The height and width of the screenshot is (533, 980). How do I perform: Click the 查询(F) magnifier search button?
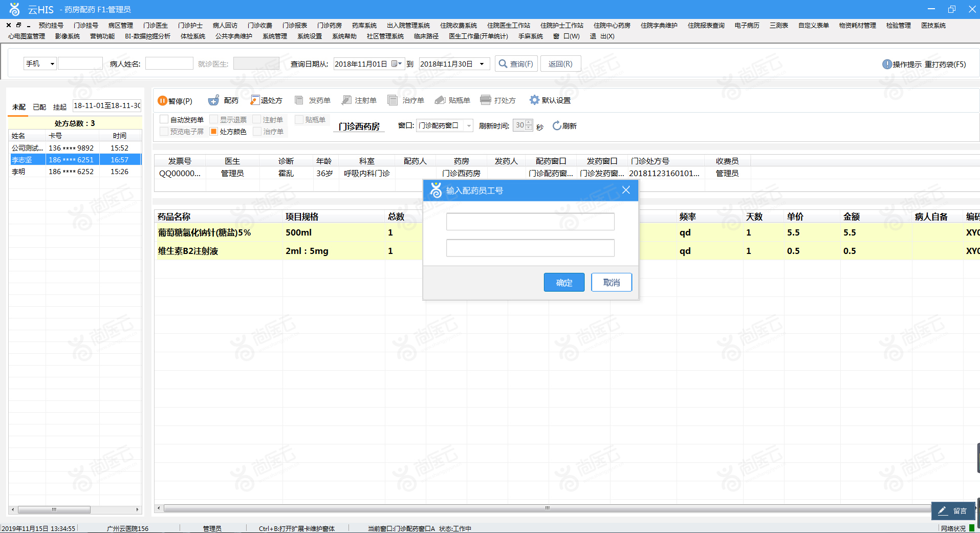click(x=516, y=63)
